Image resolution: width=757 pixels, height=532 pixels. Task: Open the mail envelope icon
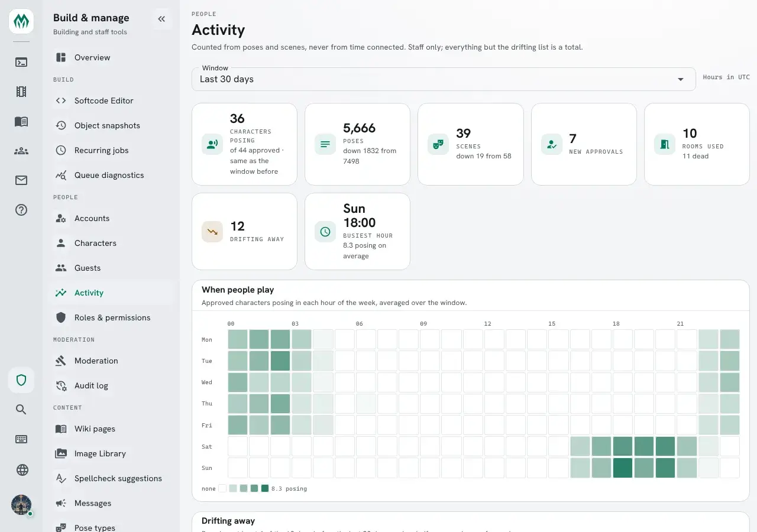21,180
